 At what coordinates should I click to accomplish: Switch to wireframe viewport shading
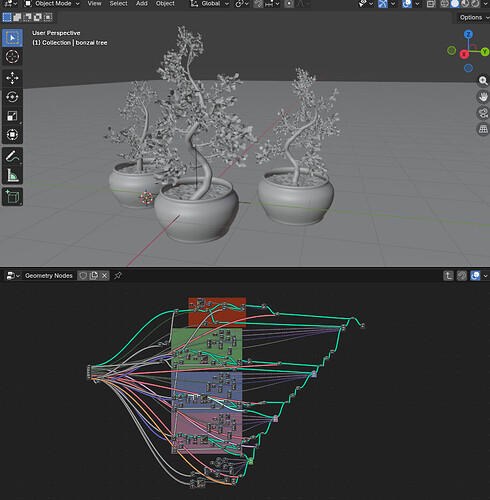444,4
